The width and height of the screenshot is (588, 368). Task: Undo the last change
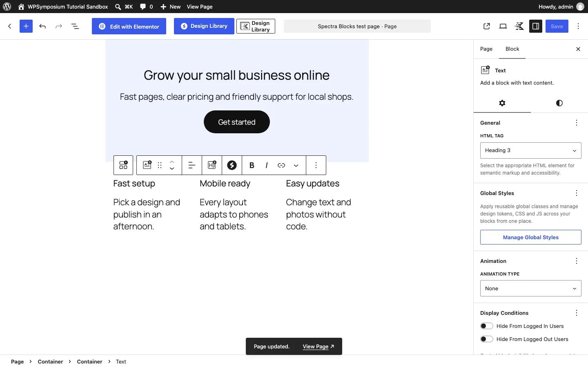pyautogui.click(x=42, y=26)
